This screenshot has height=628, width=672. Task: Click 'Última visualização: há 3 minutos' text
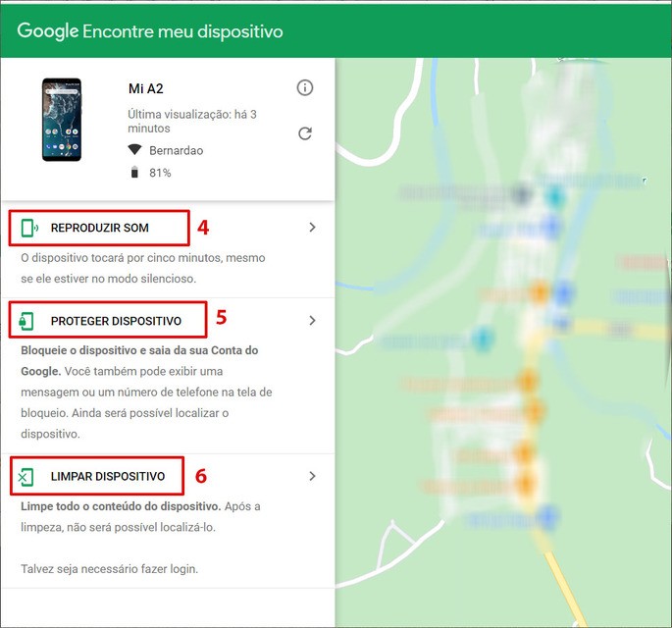pos(192,122)
